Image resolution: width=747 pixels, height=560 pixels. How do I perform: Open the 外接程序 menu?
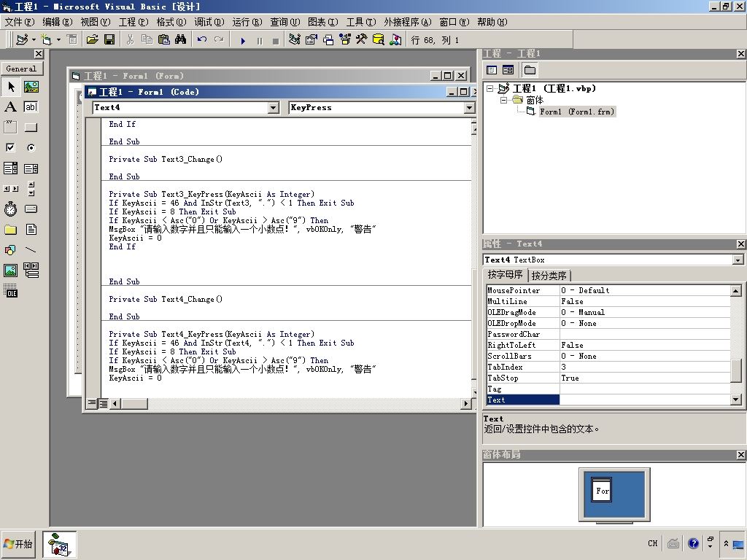pos(407,22)
